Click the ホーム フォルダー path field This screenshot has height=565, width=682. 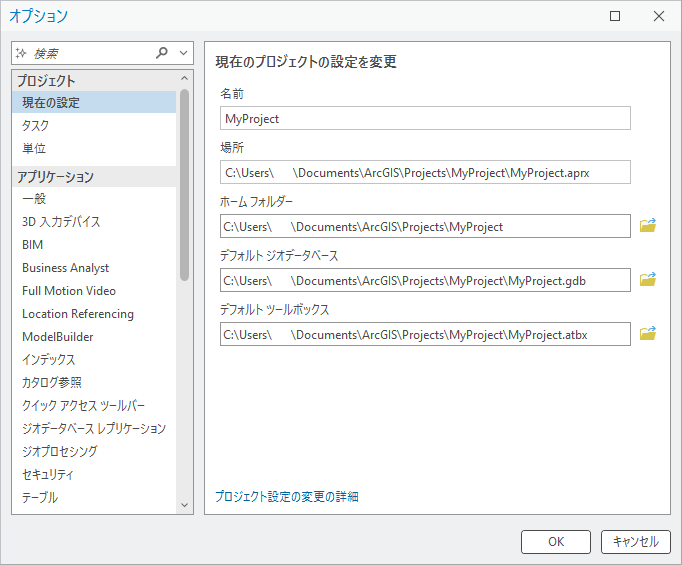tap(425, 226)
